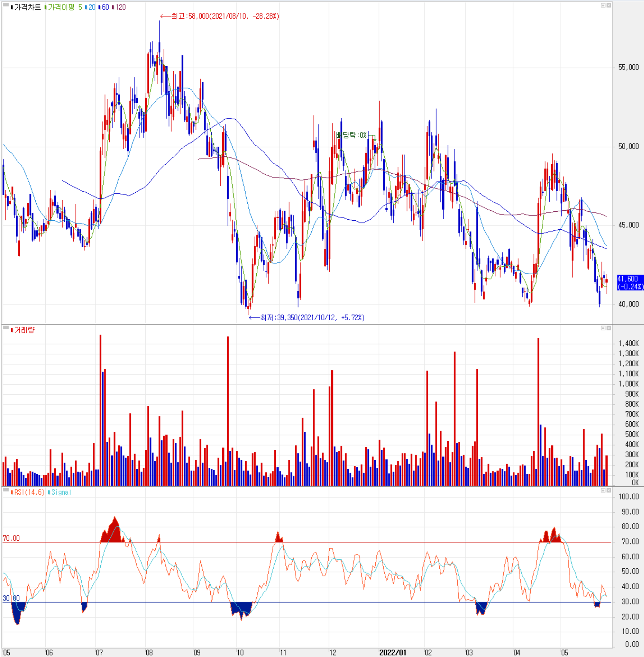Select the 120-day moving average legend
Viewport: 644px width, 657px height.
[x=120, y=7]
